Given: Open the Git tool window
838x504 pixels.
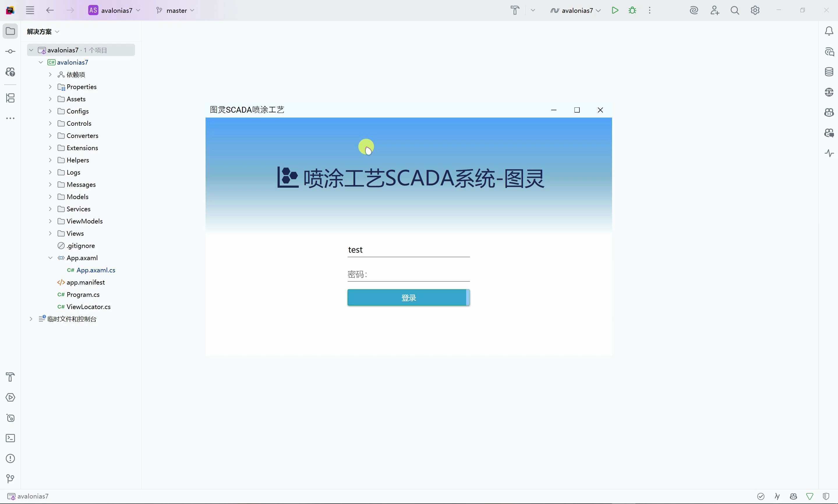Looking at the screenshot, I should 10,479.
